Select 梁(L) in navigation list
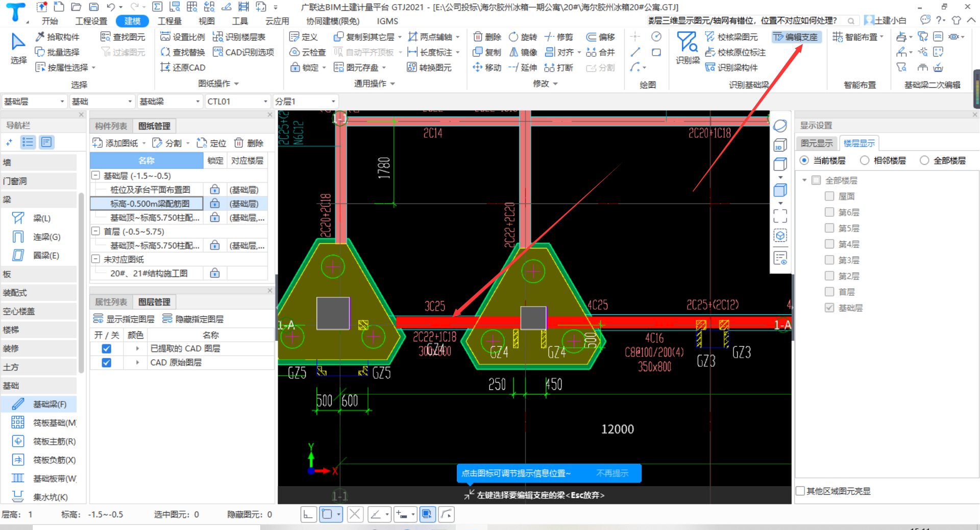 (40, 218)
